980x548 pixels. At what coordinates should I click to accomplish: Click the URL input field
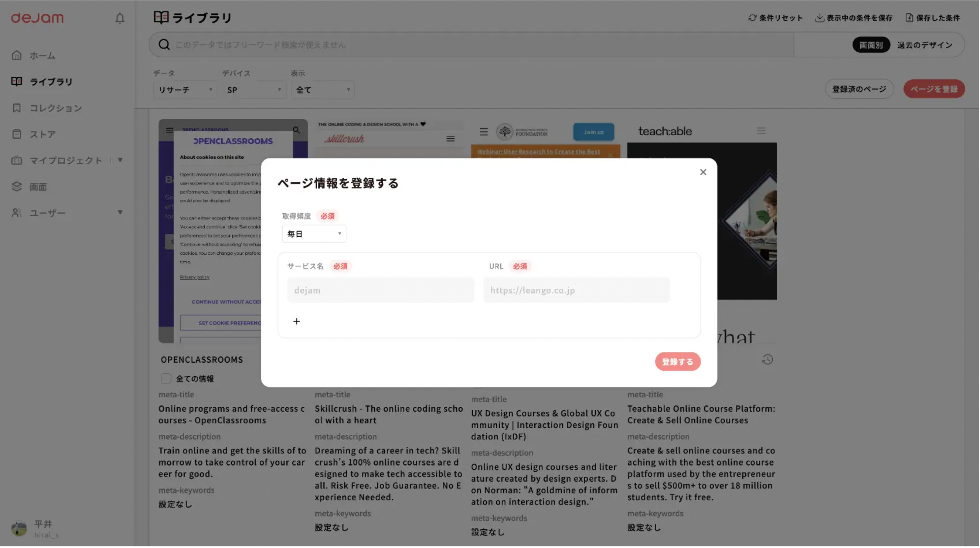(x=576, y=290)
